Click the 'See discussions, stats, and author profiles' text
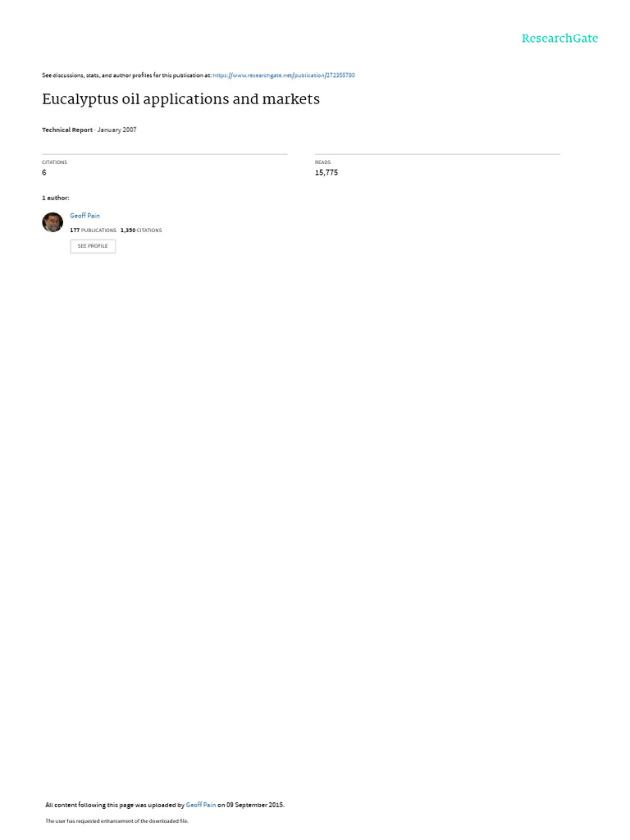 pyautogui.click(x=126, y=75)
